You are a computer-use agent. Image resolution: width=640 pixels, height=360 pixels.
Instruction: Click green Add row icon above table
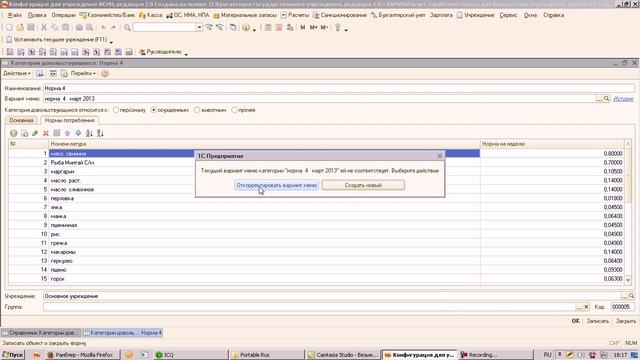[x=13, y=133]
